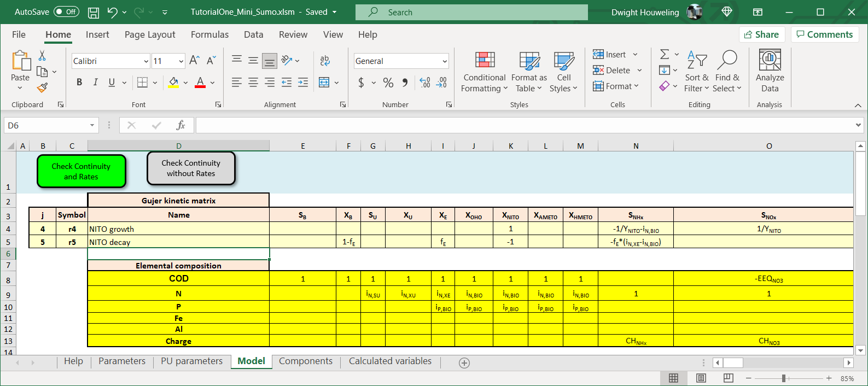Apply percent style format
The width and height of the screenshot is (868, 386).
pos(388,83)
